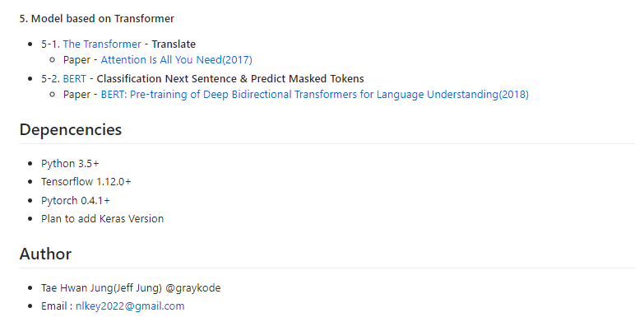Image resolution: width=644 pixels, height=336 pixels.
Task: Click the '5. Model based on Transformer' heading
Action: [x=96, y=18]
